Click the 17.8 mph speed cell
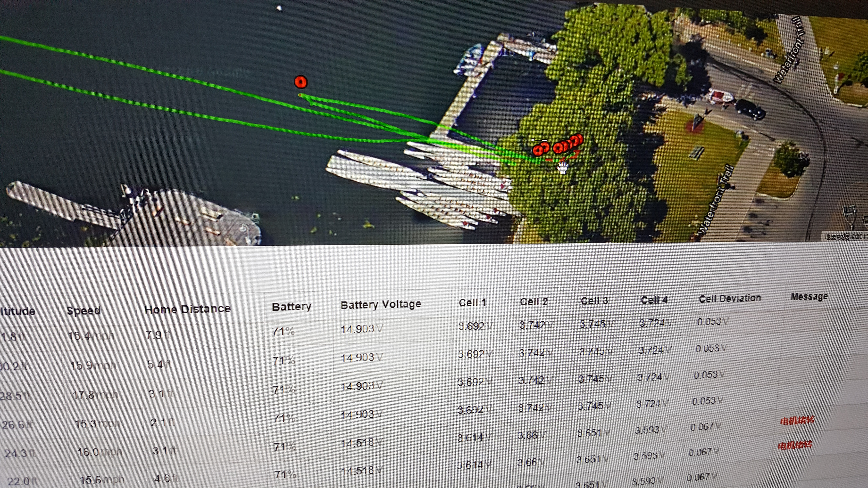The height and width of the screenshot is (488, 868). (x=95, y=394)
